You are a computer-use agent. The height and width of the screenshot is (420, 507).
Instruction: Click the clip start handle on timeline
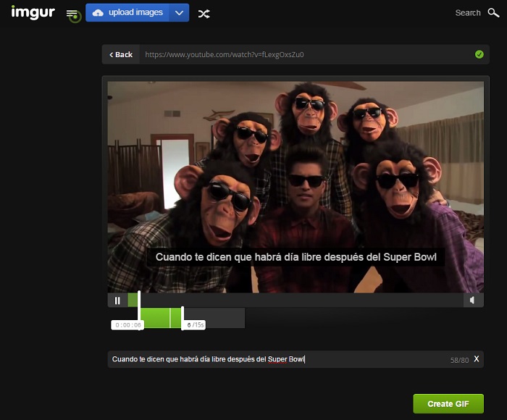[139, 311]
